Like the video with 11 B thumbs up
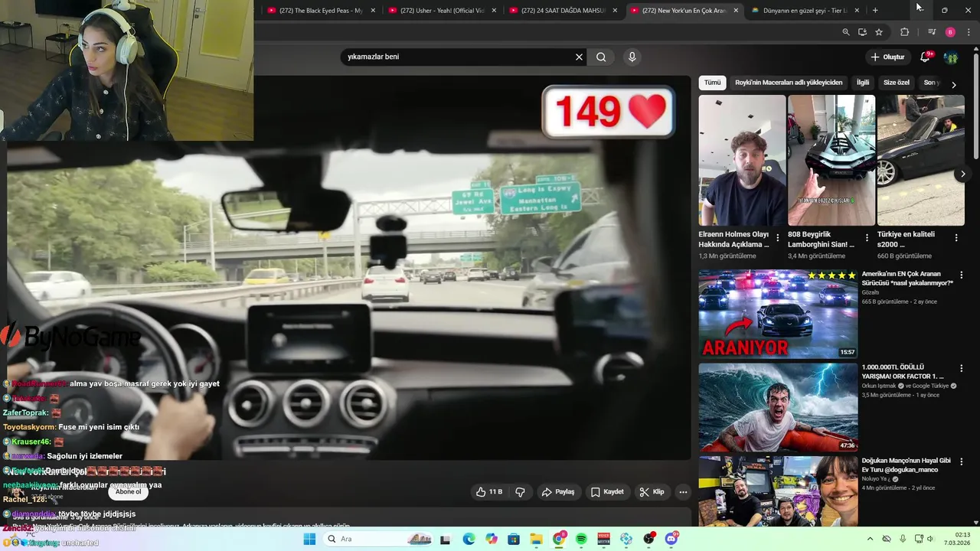This screenshot has height=551, width=980. pyautogui.click(x=489, y=492)
